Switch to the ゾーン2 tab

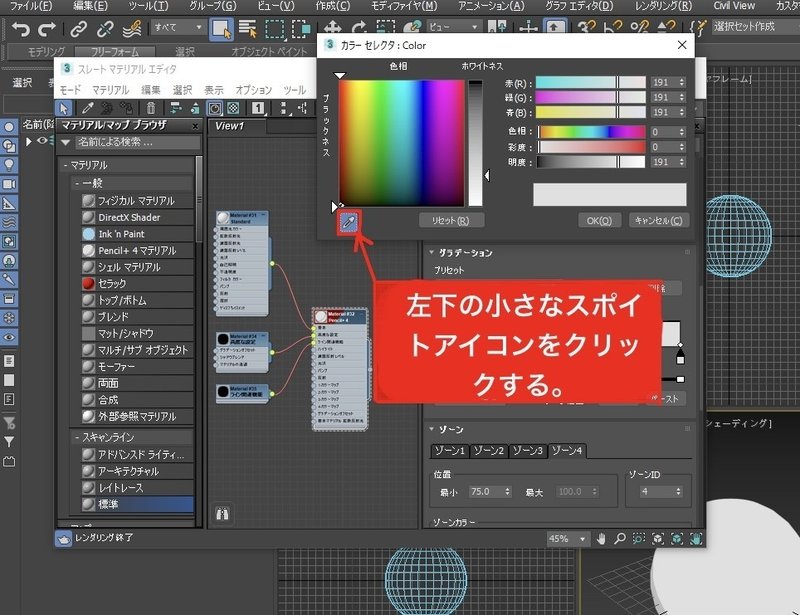pyautogui.click(x=489, y=451)
